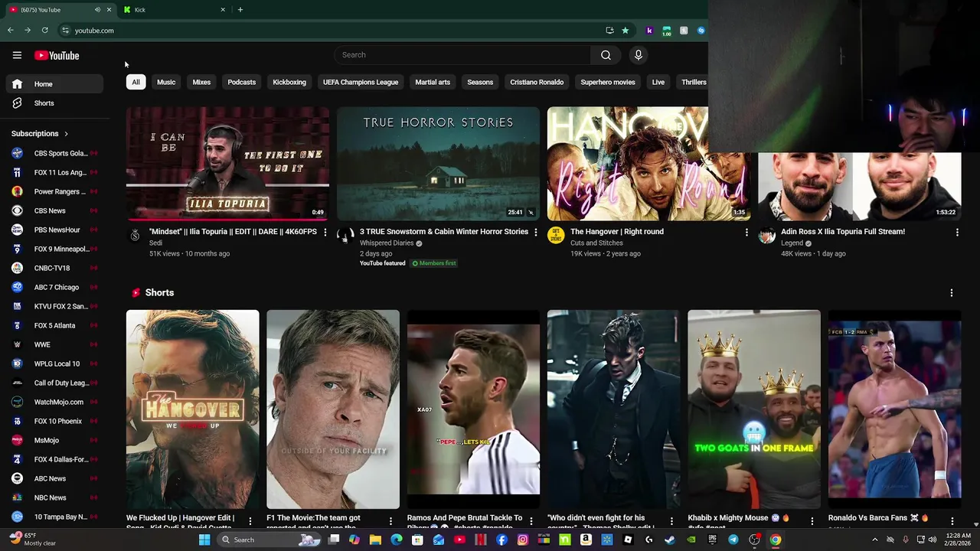Select the Martial arts chip
980x551 pixels.
433,82
